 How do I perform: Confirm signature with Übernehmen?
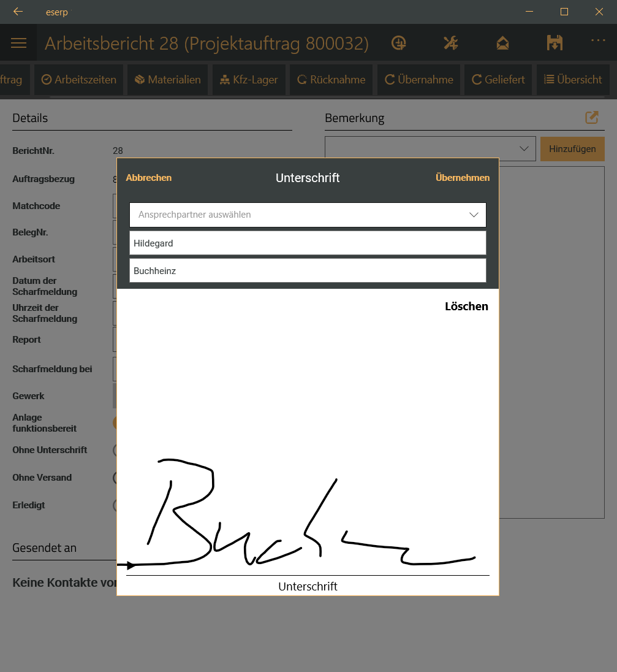[x=463, y=178]
